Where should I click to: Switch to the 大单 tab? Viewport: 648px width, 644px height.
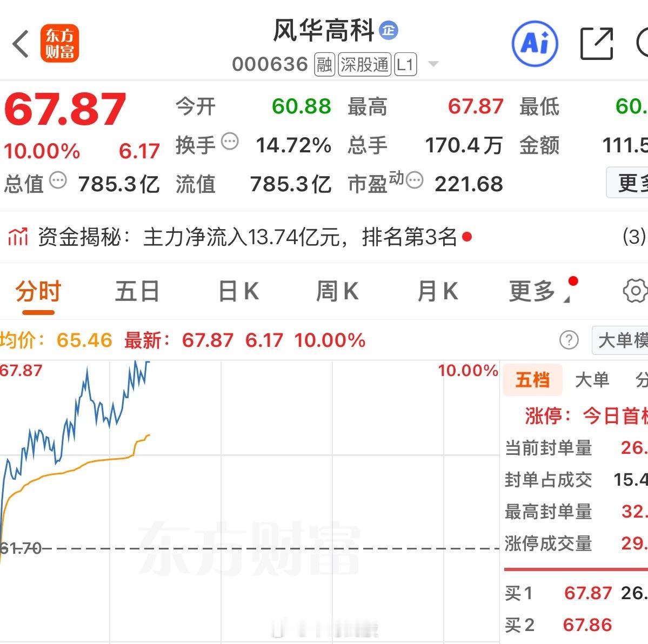click(x=592, y=380)
